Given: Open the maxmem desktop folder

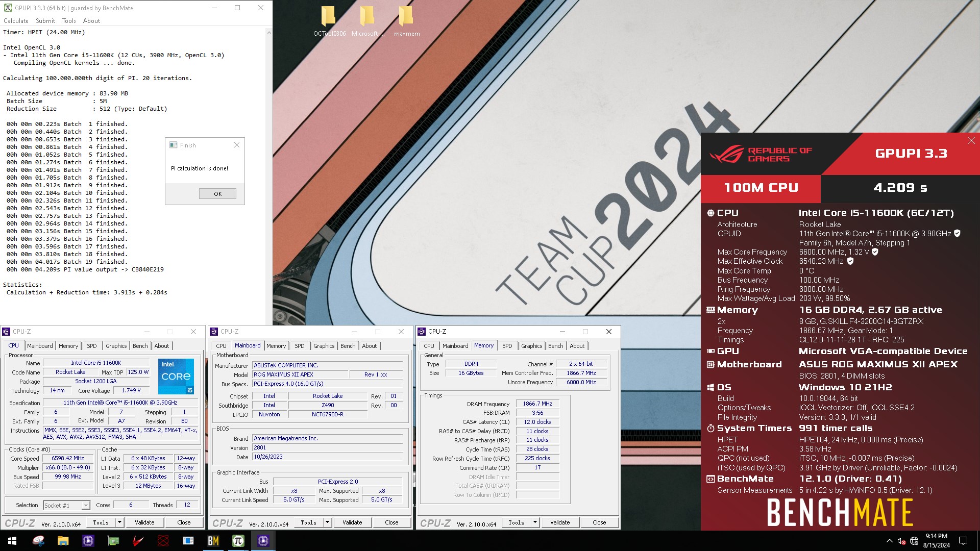Looking at the screenshot, I should coord(407,20).
